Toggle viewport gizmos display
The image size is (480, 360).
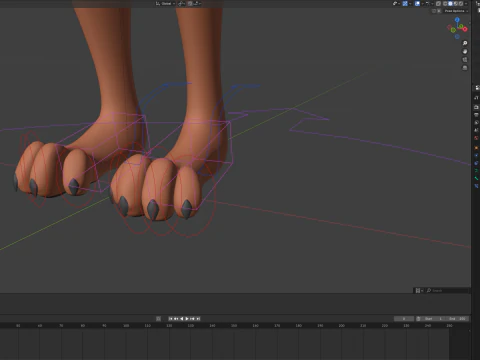coord(405,4)
